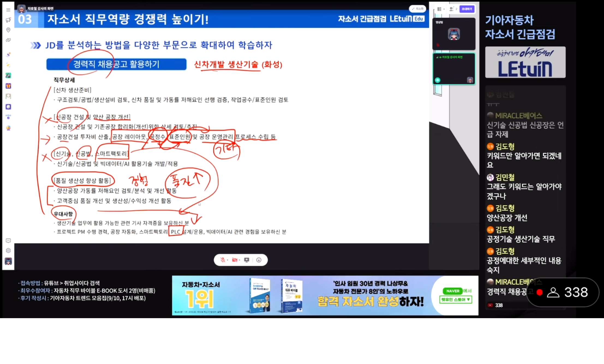
Task: Click chat message '공정기술 생산기술 직무'
Action: coord(521,239)
